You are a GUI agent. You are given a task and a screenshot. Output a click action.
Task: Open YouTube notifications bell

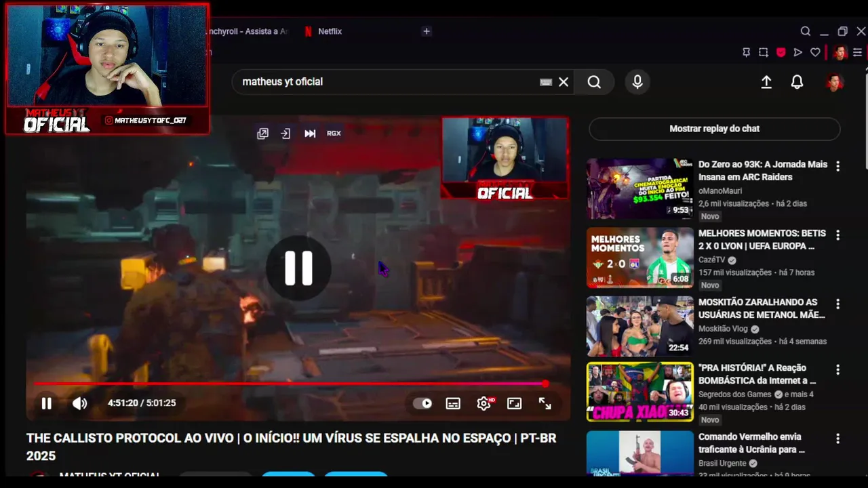[x=797, y=82]
